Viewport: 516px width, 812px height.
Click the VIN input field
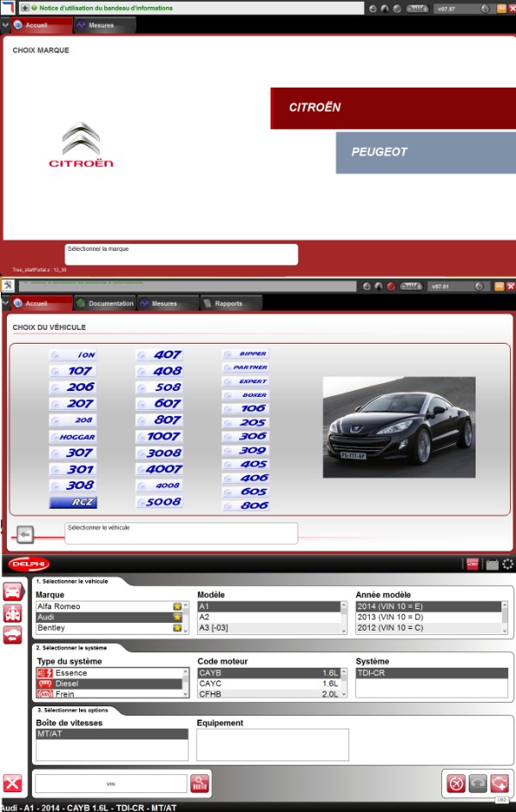111,784
